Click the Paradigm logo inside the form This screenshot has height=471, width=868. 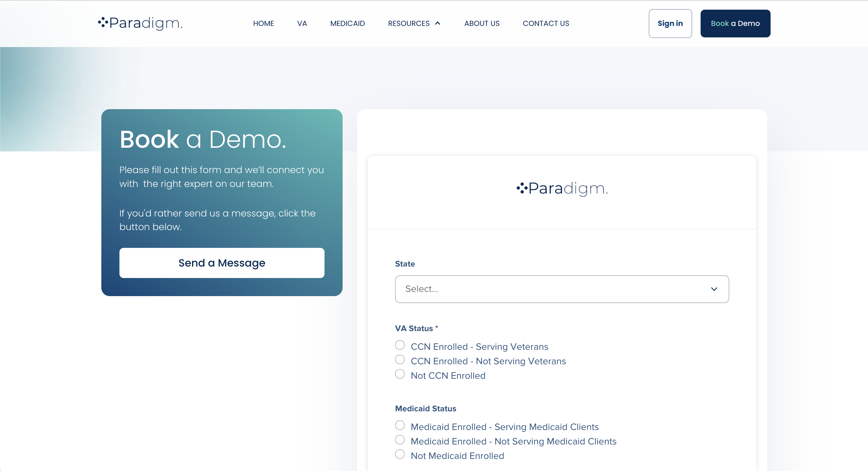tap(561, 188)
